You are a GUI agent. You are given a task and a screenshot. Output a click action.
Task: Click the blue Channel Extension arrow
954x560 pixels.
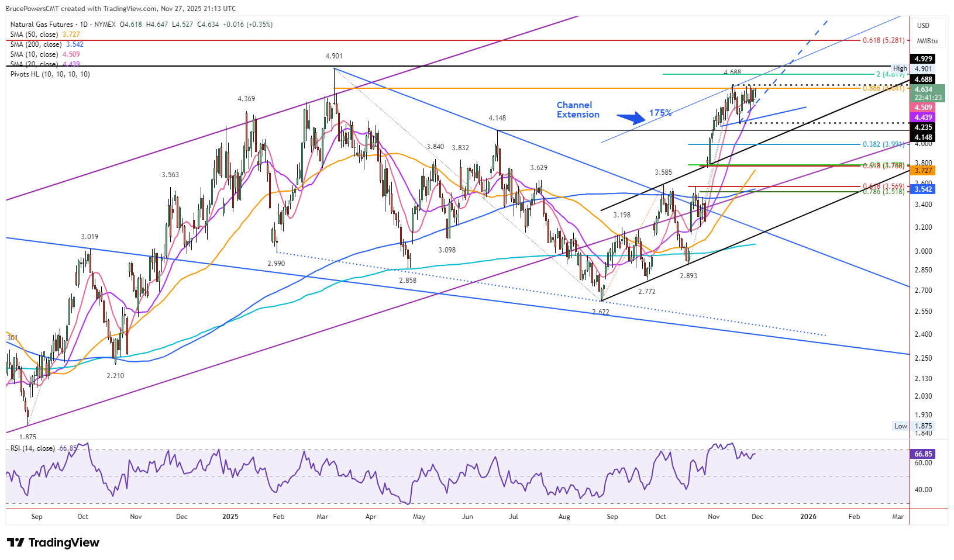pyautogui.click(x=631, y=118)
